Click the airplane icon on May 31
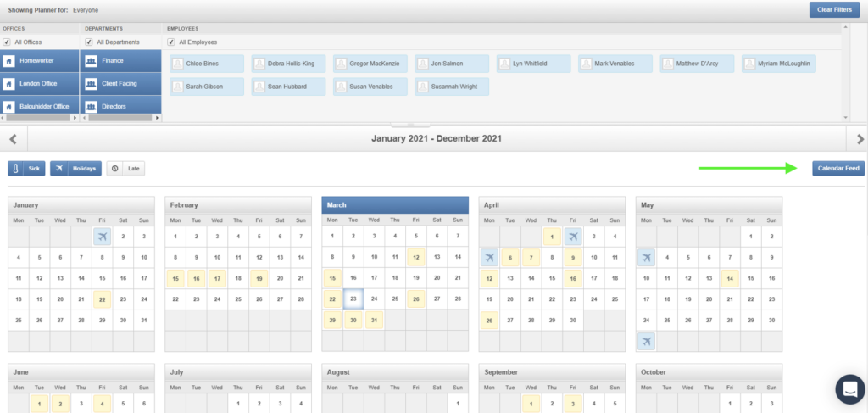The width and height of the screenshot is (868, 413). [x=646, y=341]
